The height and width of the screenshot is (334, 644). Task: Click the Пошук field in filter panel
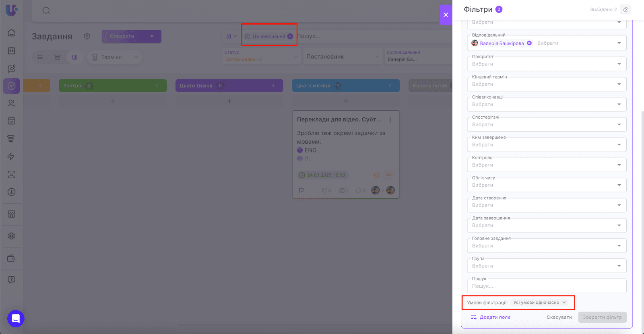(x=547, y=286)
